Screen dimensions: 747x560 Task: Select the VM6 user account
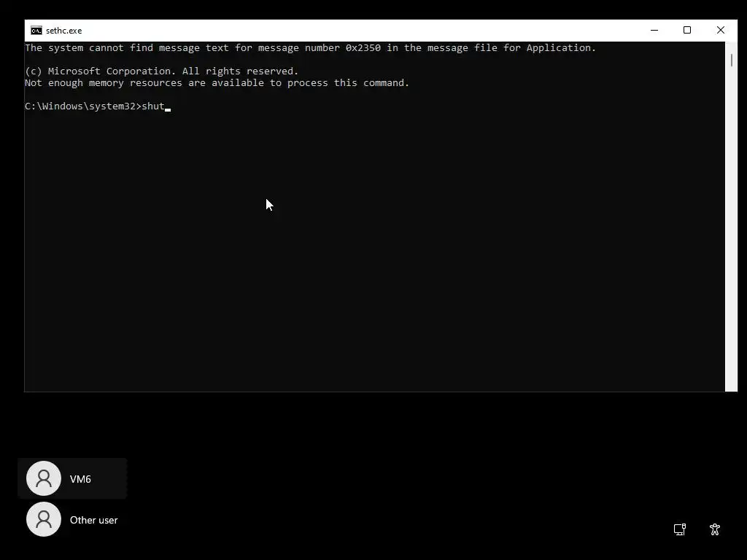point(72,478)
